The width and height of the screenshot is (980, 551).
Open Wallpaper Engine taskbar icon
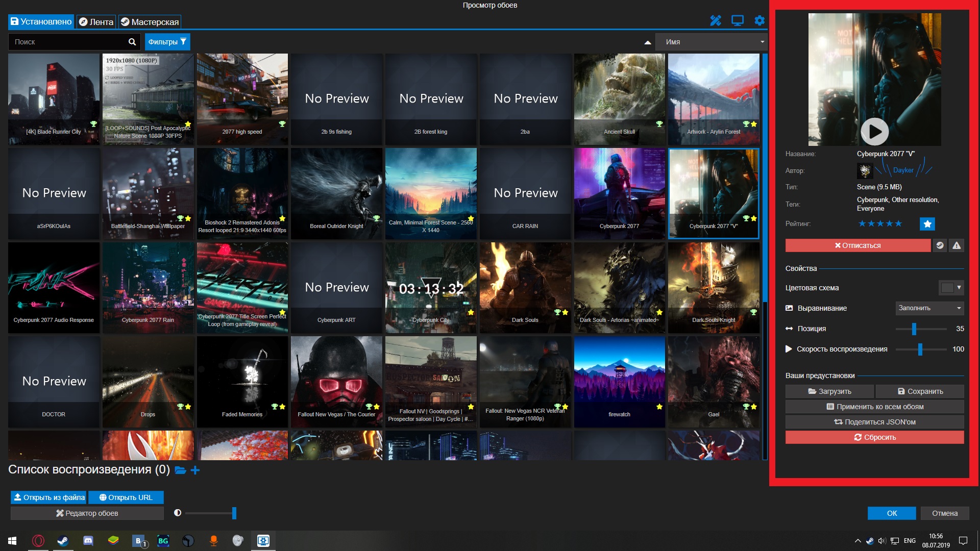(x=263, y=541)
